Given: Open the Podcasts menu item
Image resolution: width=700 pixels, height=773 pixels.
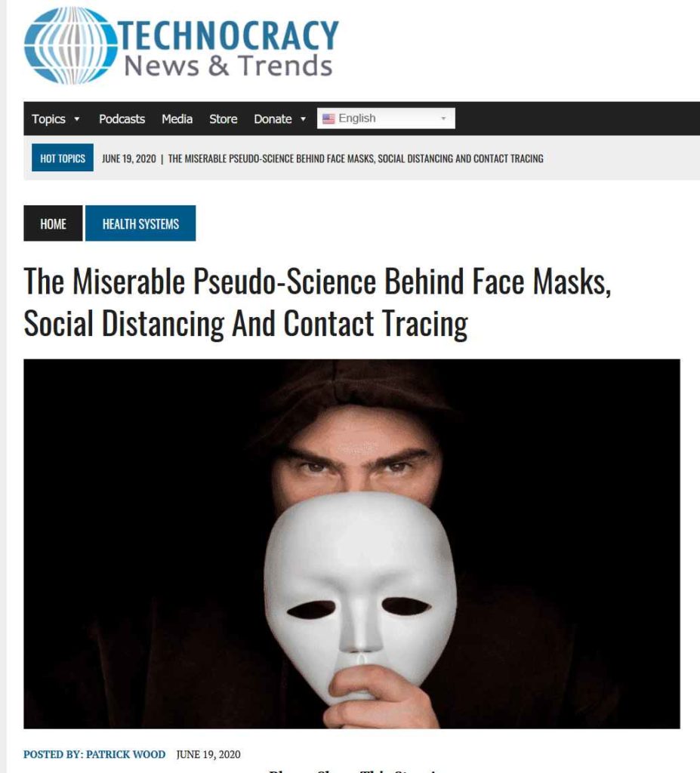Looking at the screenshot, I should tap(122, 119).
